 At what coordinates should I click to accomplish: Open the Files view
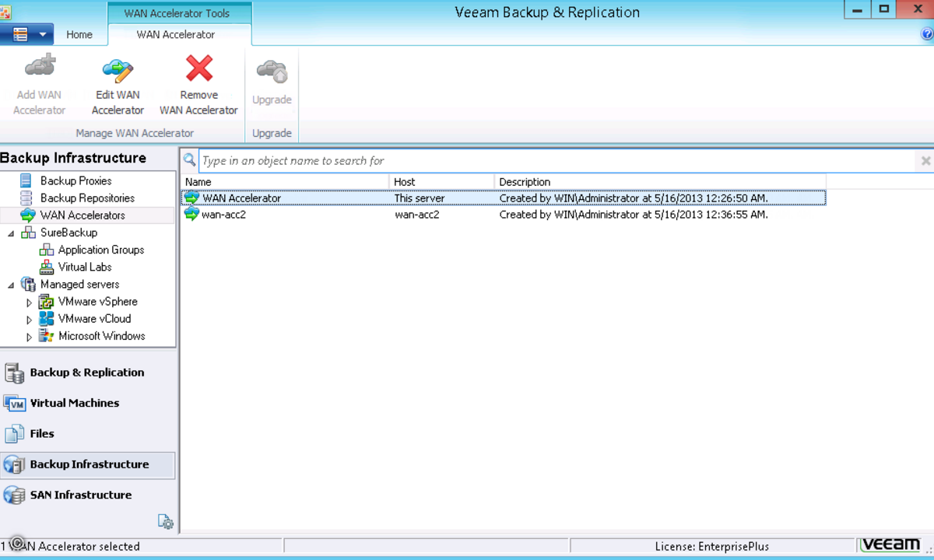coord(87,433)
